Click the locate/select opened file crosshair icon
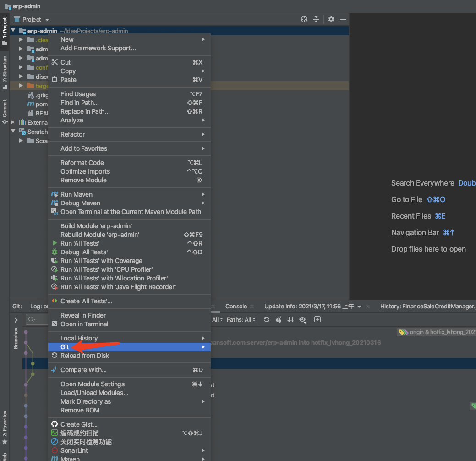The width and height of the screenshot is (476, 461). point(304,19)
